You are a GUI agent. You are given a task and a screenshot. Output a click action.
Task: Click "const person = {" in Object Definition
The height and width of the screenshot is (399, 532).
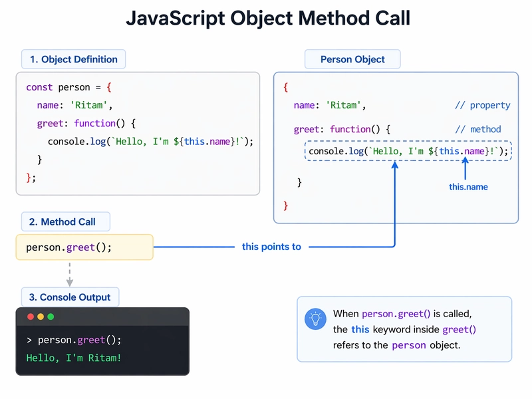(x=69, y=87)
